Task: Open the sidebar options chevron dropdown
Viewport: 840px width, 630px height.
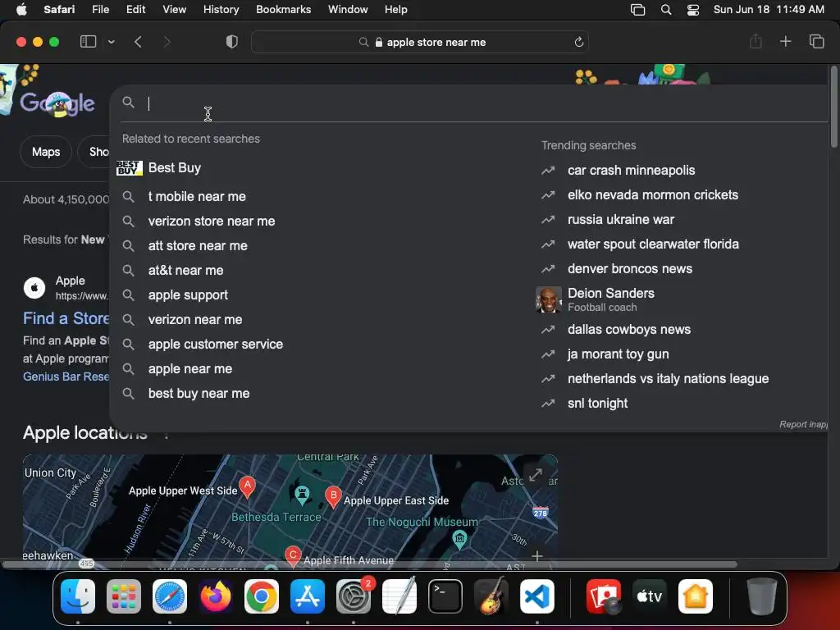Action: (x=111, y=42)
